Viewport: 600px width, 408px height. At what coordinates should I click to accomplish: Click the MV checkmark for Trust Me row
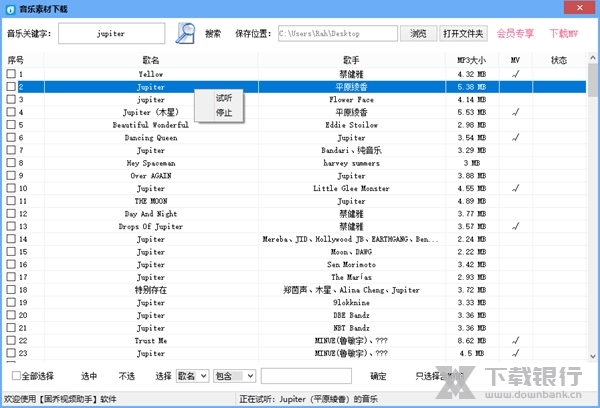pyautogui.click(x=515, y=340)
